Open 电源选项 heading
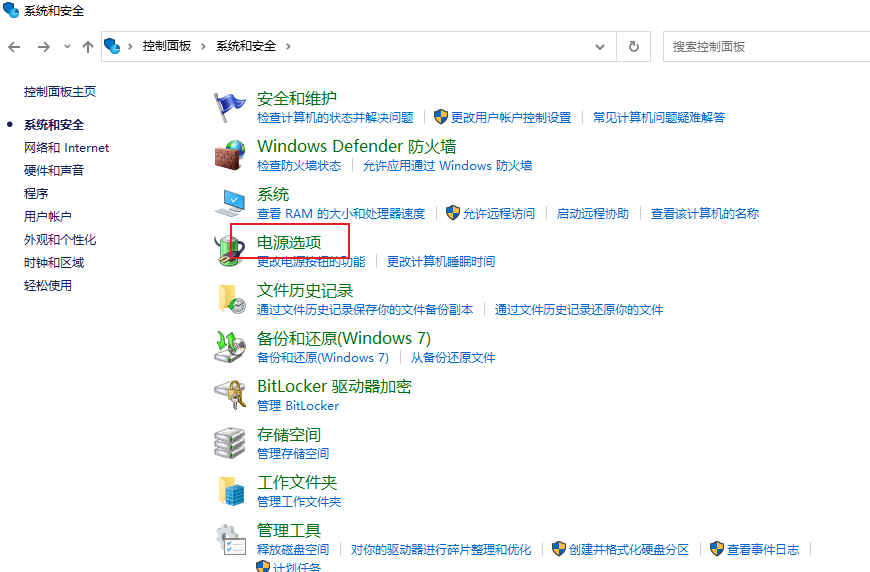870x572 pixels. pos(289,242)
